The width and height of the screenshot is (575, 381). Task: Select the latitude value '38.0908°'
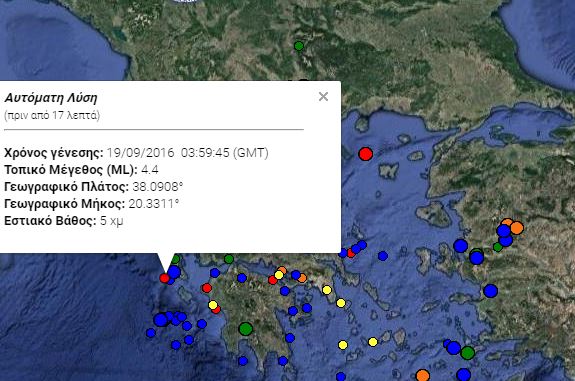[158, 187]
